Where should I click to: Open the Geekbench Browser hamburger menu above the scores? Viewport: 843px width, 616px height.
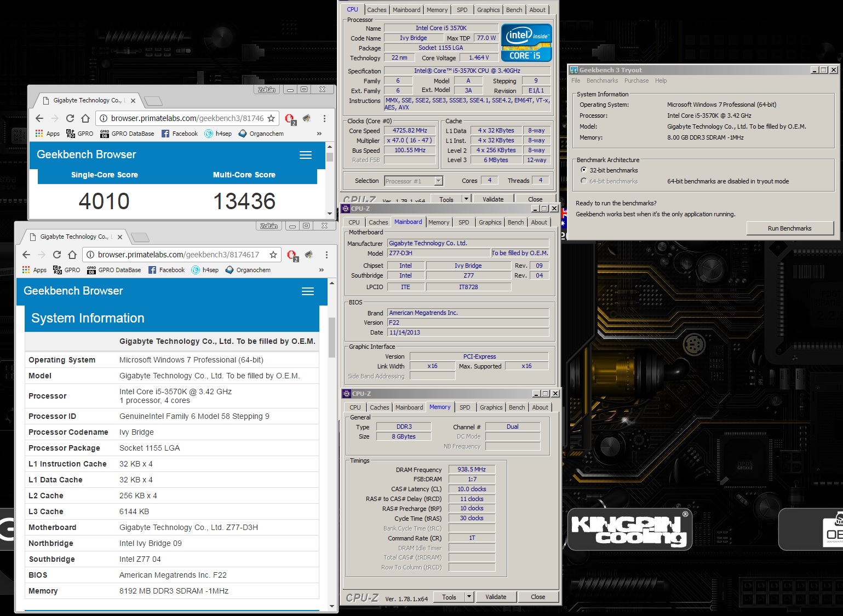306,156
